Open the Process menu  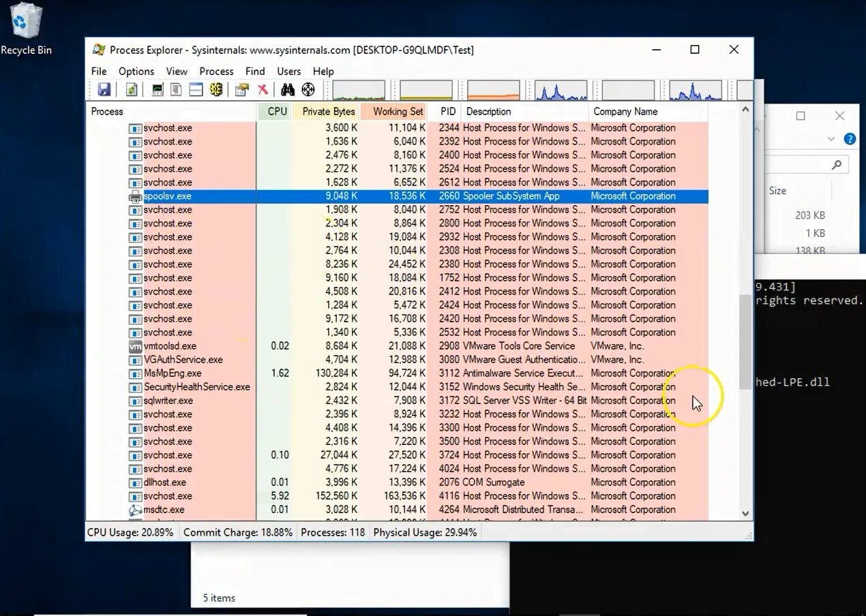(x=216, y=72)
